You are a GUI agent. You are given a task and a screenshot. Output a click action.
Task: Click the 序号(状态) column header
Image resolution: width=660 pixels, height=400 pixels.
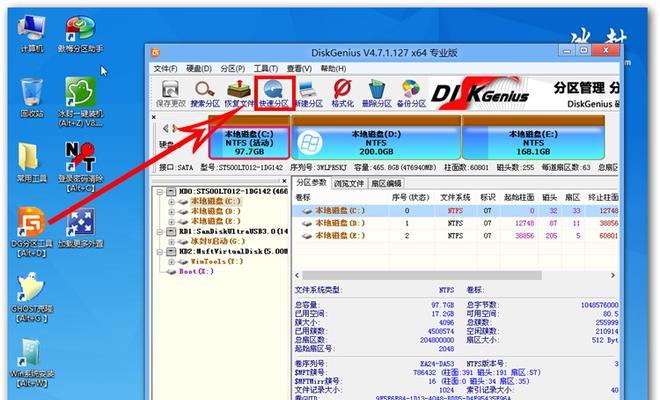[x=410, y=197]
